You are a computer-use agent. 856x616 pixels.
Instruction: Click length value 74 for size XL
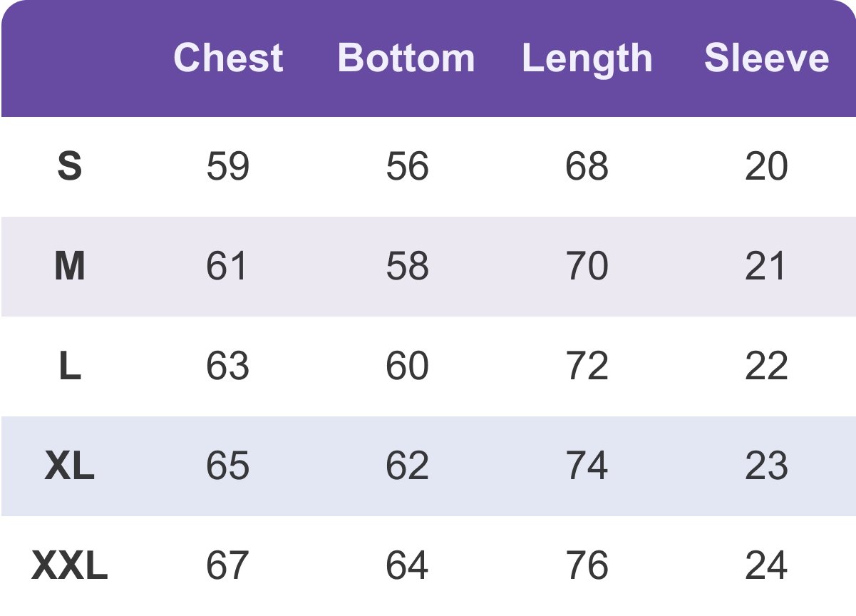point(587,466)
